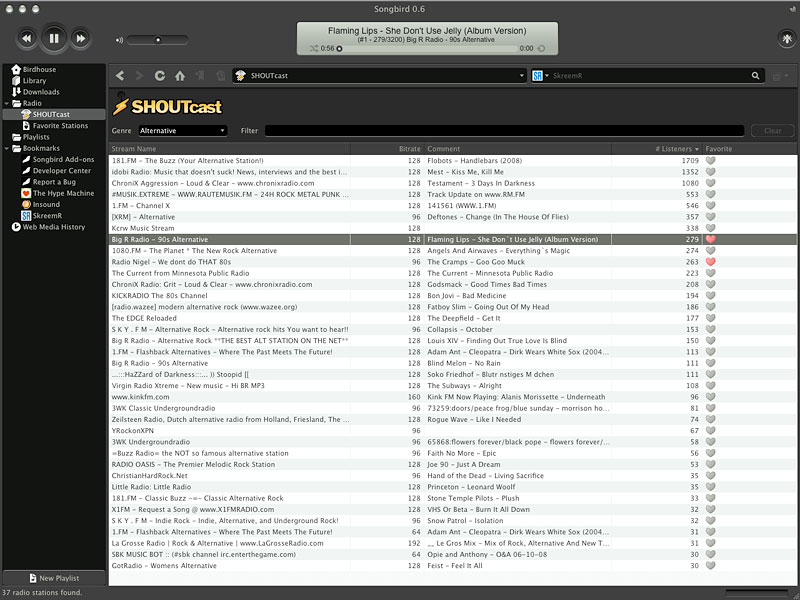Select La Grosse Radio station row
800x600 pixels.
[x=453, y=543]
